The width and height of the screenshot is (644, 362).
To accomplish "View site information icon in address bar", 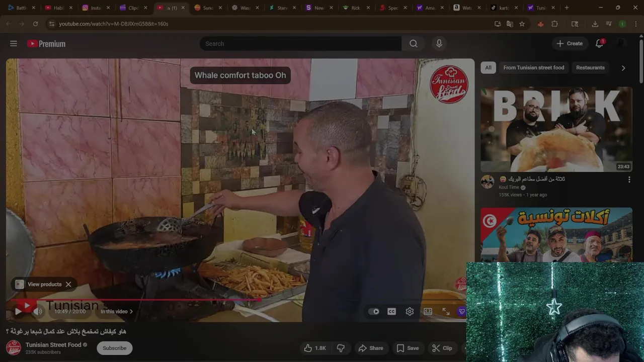I will (51, 24).
